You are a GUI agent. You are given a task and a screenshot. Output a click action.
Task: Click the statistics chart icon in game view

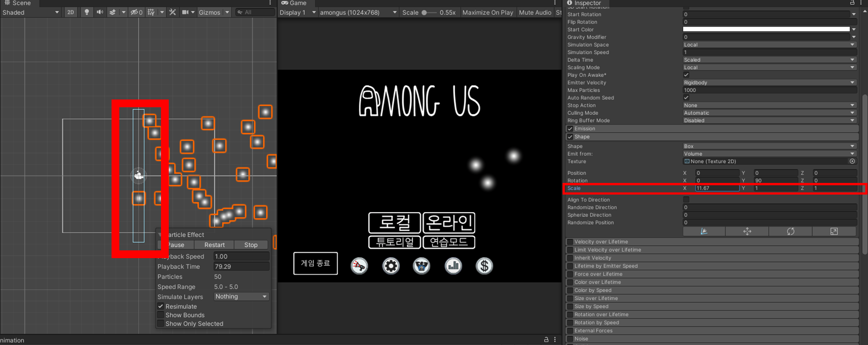(453, 266)
